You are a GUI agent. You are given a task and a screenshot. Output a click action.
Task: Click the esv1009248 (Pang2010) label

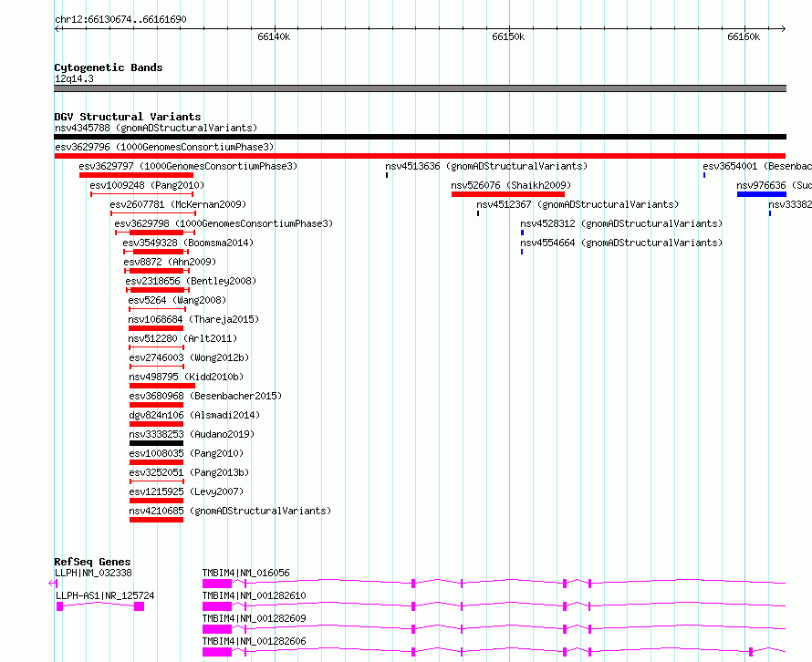pos(147,185)
